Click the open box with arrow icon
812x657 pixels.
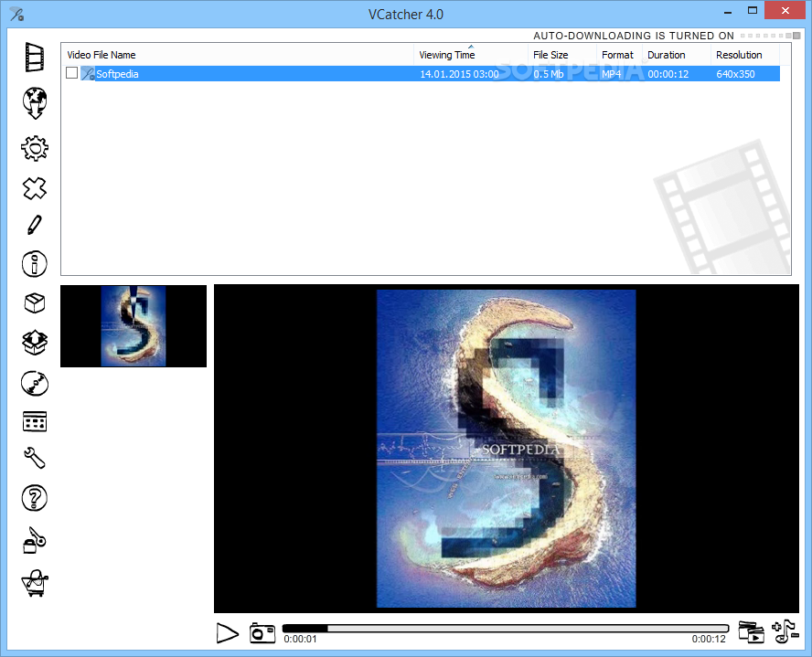[x=35, y=343]
